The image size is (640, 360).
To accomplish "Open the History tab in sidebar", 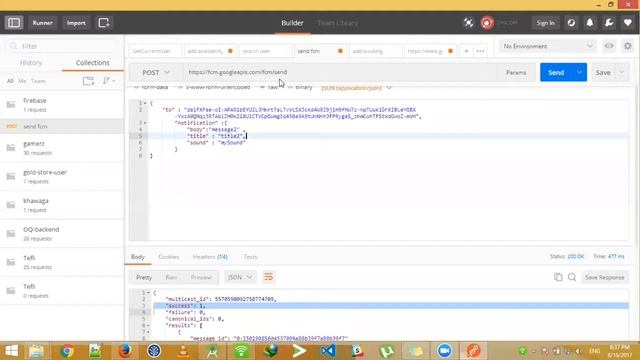I will [x=31, y=63].
